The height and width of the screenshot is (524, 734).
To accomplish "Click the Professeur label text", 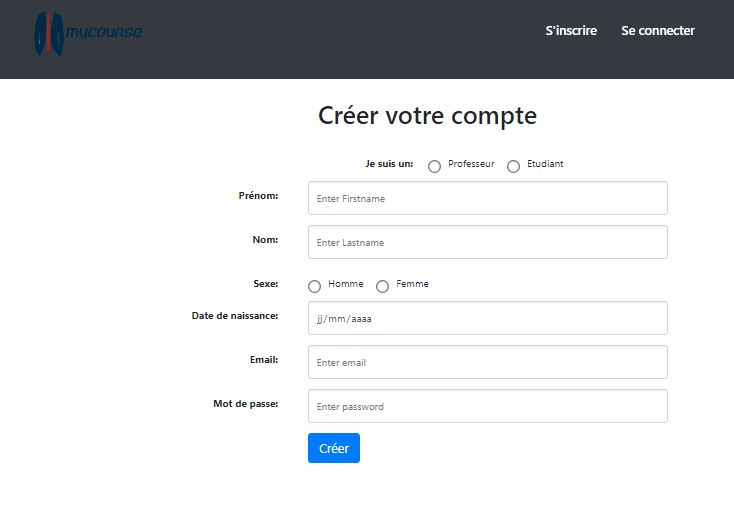I will [471, 163].
